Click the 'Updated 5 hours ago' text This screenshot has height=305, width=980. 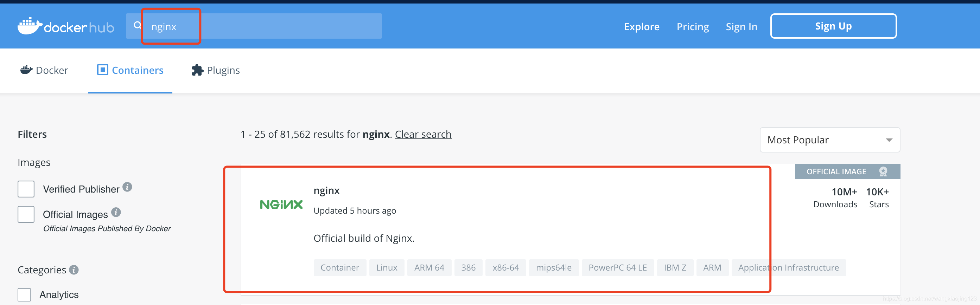[355, 210]
